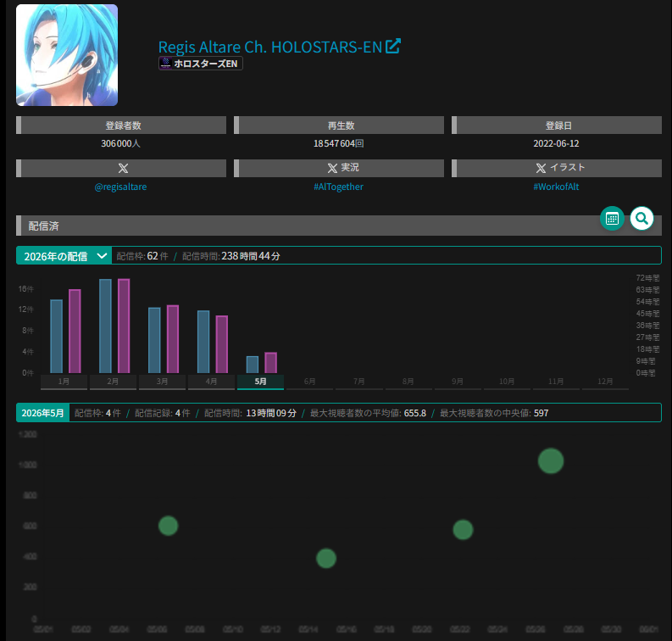This screenshot has width=672, height=641.
Task: Select the 2月 month tab
Action: [x=113, y=382]
